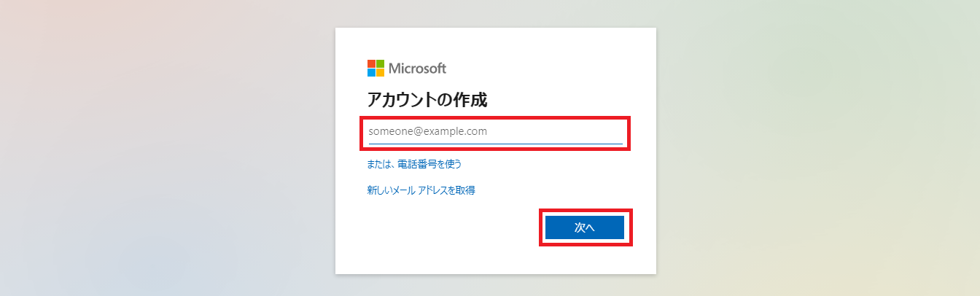Click the アカウントの作成 heading

(x=427, y=101)
